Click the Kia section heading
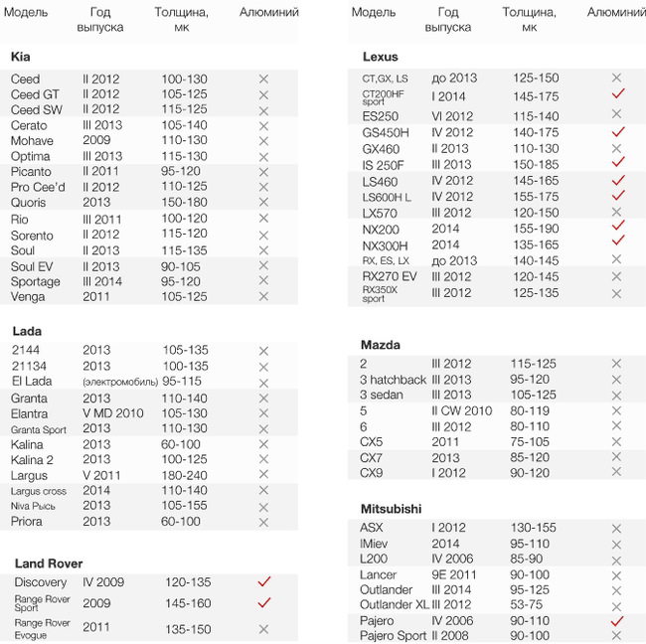This screenshot has height=644, width=646. tap(21, 57)
